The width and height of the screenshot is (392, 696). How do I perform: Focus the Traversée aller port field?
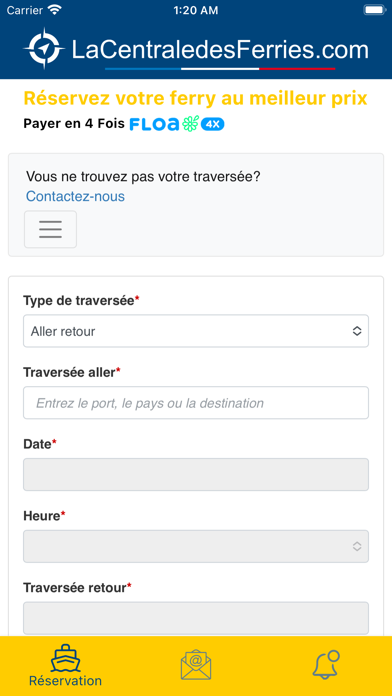click(x=196, y=403)
